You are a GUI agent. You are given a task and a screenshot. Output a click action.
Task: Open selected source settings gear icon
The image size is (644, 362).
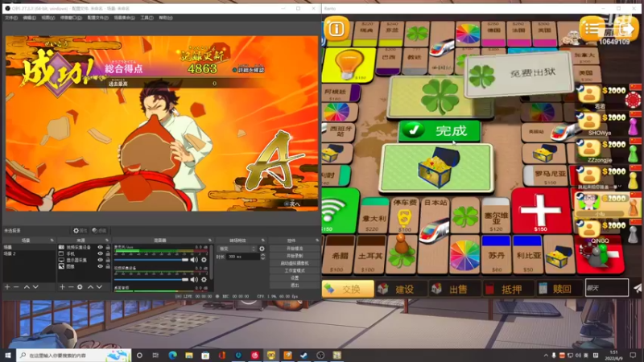click(80, 287)
